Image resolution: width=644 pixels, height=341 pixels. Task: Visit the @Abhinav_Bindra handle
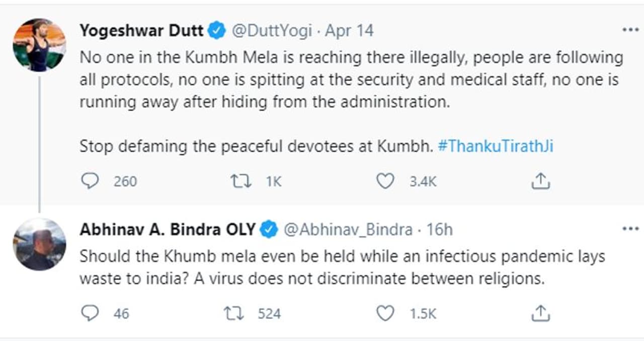(348, 230)
